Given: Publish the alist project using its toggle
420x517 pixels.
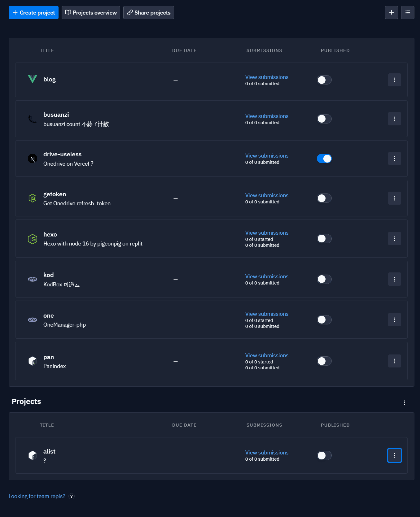Looking at the screenshot, I should (x=324, y=455).
